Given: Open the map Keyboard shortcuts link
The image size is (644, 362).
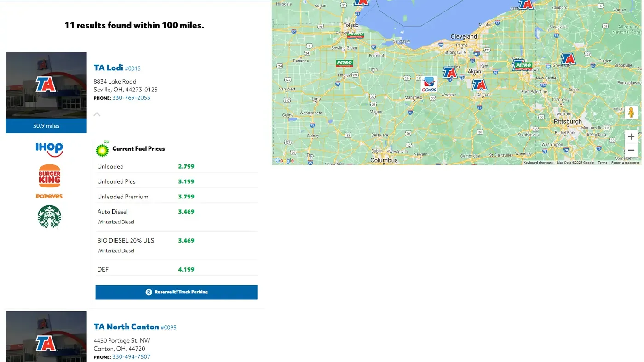Looking at the screenshot, I should click(x=538, y=163).
